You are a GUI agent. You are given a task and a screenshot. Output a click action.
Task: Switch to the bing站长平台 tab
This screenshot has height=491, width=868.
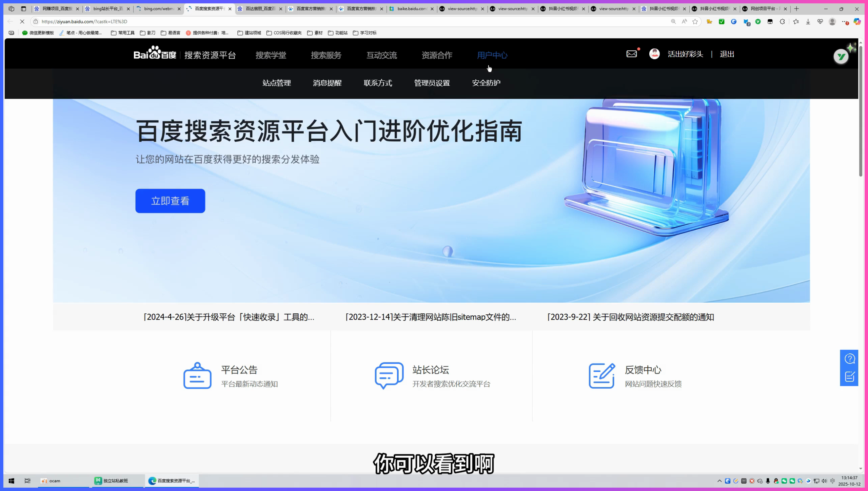pyautogui.click(x=107, y=8)
